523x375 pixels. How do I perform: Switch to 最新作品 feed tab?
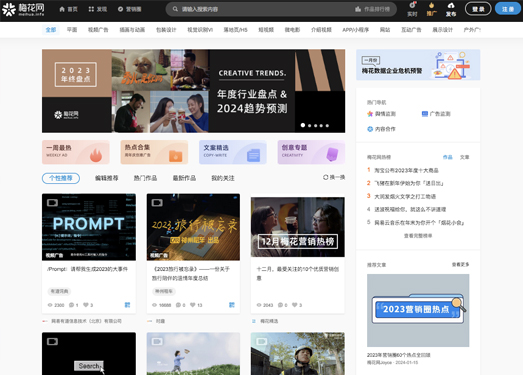pos(184,178)
